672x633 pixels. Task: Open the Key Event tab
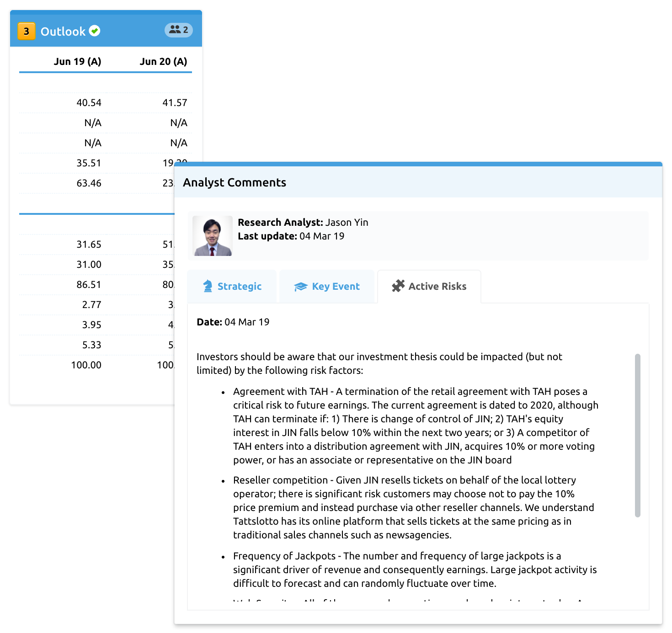(x=326, y=286)
